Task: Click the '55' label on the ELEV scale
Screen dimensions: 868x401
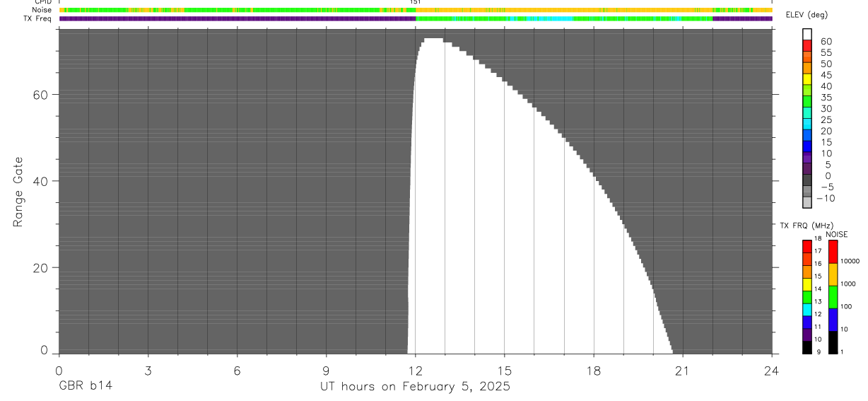Action: [826, 52]
